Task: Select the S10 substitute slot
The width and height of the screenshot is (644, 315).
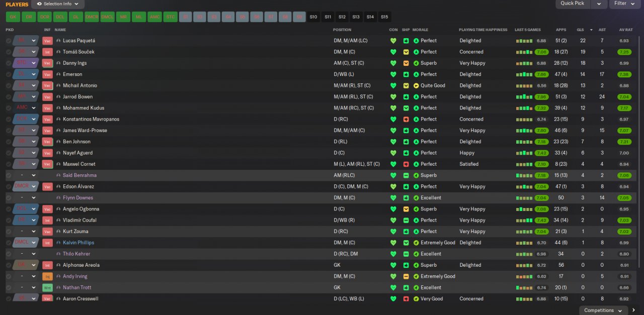Action: point(313,17)
